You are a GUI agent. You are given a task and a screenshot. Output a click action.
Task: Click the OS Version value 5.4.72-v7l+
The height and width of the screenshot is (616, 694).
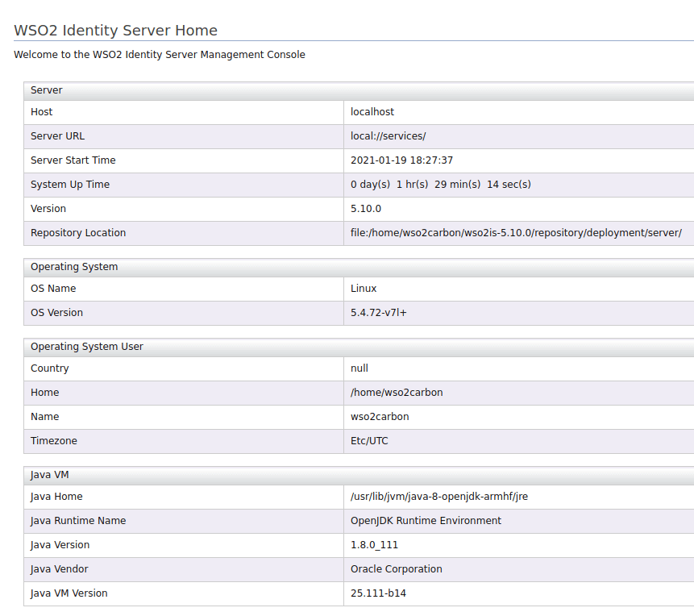(379, 313)
